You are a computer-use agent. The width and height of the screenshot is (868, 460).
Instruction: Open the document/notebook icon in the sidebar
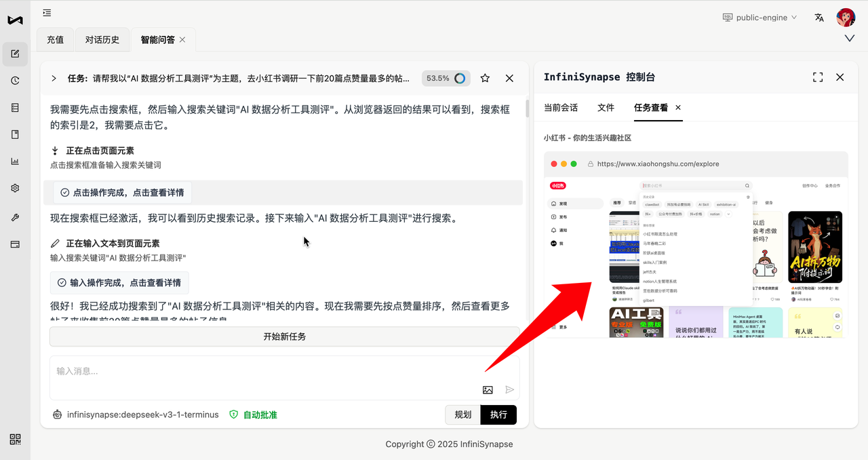point(15,134)
